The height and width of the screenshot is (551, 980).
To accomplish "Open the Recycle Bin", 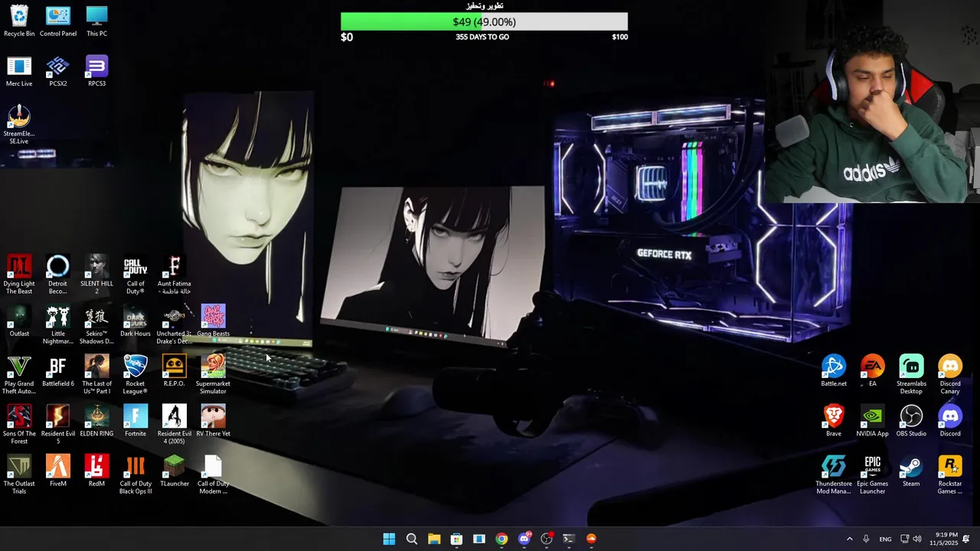I will point(19,21).
